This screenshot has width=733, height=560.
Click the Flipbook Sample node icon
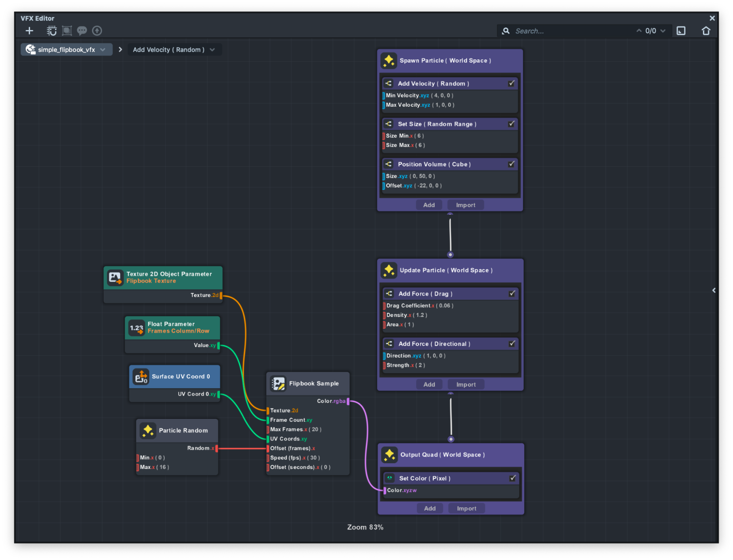point(278,384)
